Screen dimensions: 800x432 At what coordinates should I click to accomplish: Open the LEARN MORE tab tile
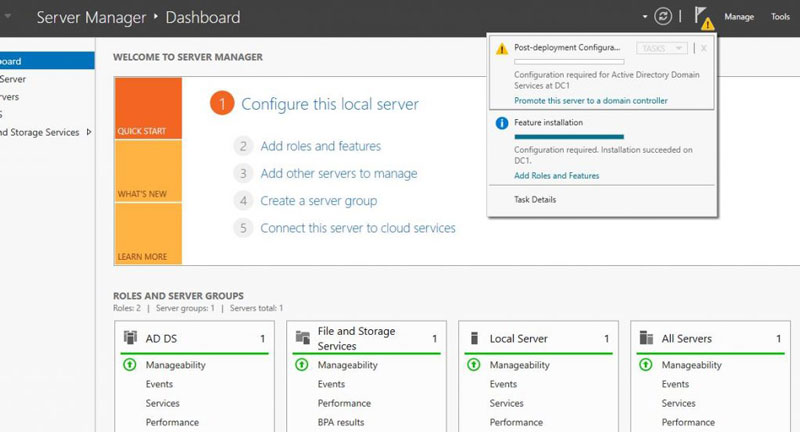(148, 234)
